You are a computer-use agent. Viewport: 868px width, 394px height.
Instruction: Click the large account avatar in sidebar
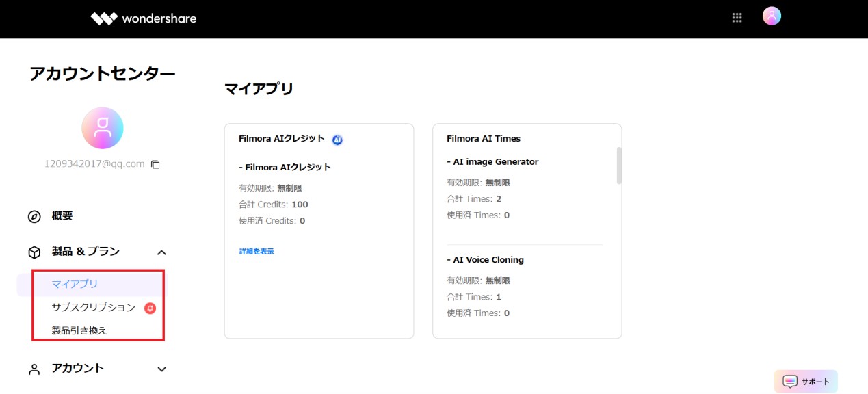pyautogui.click(x=103, y=128)
